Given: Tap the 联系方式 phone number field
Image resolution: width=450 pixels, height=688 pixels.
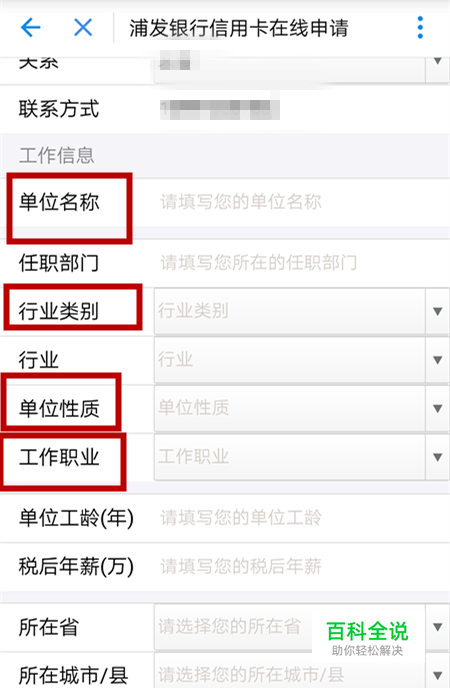Looking at the screenshot, I should pos(220,109).
